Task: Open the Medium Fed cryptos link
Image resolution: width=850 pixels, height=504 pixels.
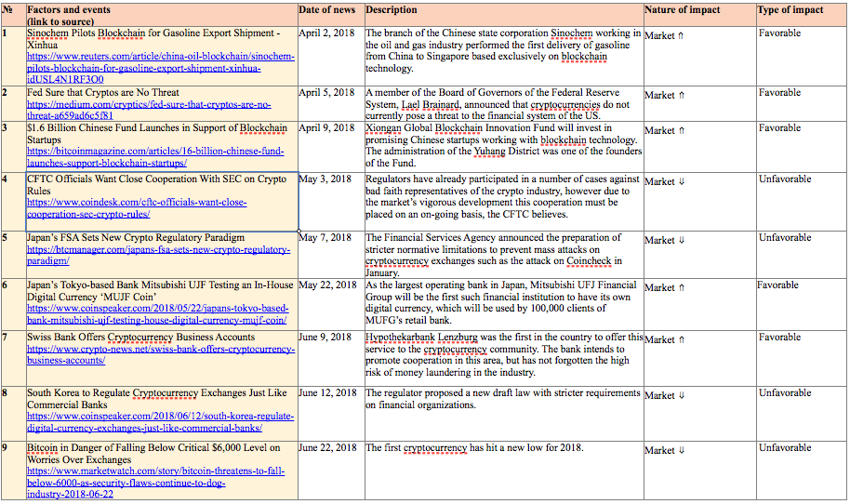Action: tap(149, 110)
